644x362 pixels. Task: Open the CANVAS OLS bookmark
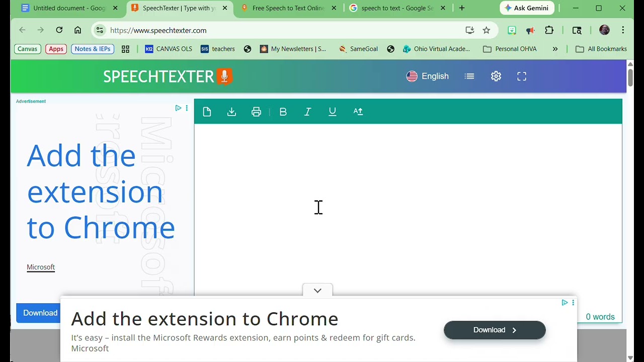(x=168, y=49)
